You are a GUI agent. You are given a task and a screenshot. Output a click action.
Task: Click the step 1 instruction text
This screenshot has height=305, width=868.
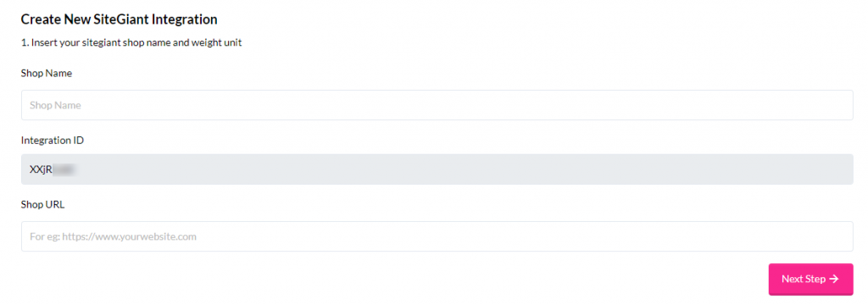click(131, 43)
